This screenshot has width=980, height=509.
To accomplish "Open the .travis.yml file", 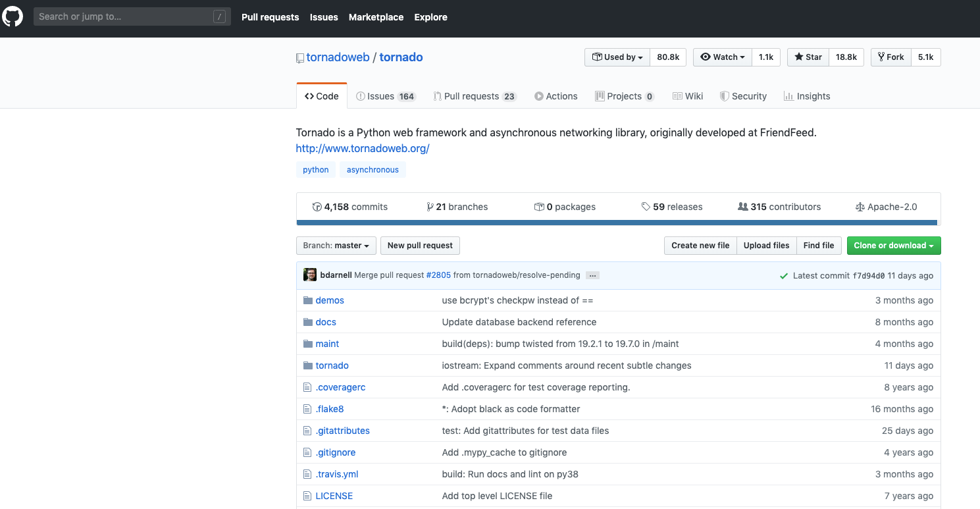I will [x=337, y=474].
